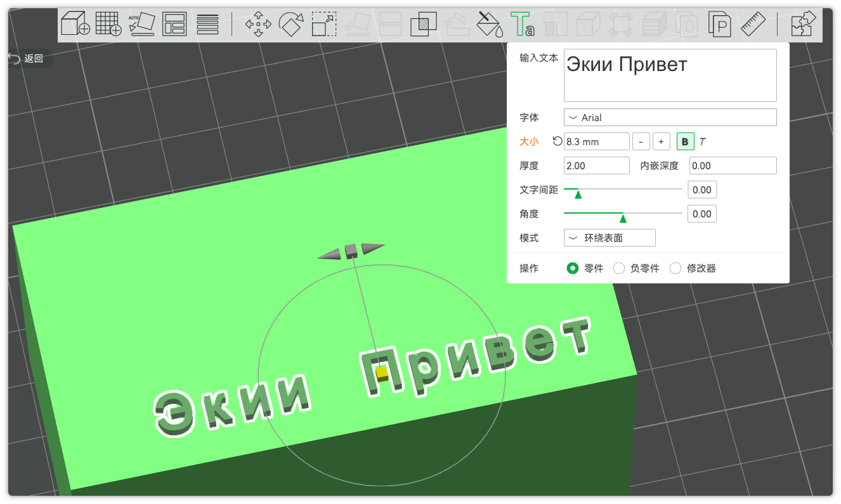Open the 环绕表面 mode dropdown
Screen dimensions: 841x504
click(610, 238)
